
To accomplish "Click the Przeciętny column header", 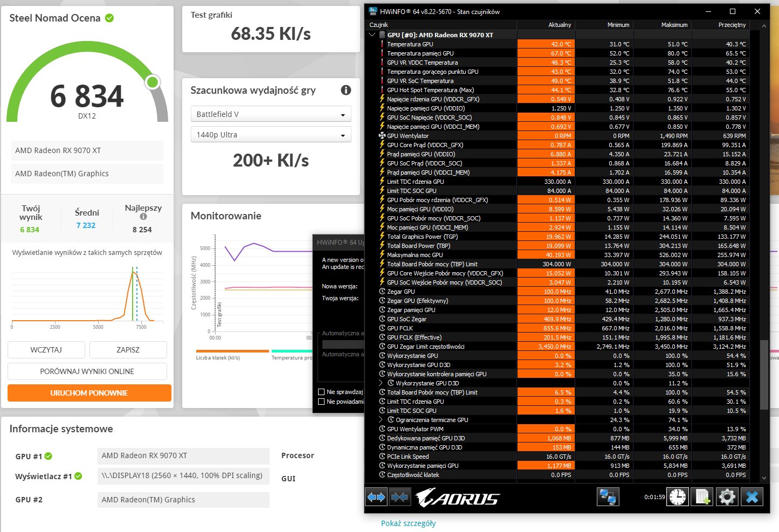I will pyautogui.click(x=721, y=25).
